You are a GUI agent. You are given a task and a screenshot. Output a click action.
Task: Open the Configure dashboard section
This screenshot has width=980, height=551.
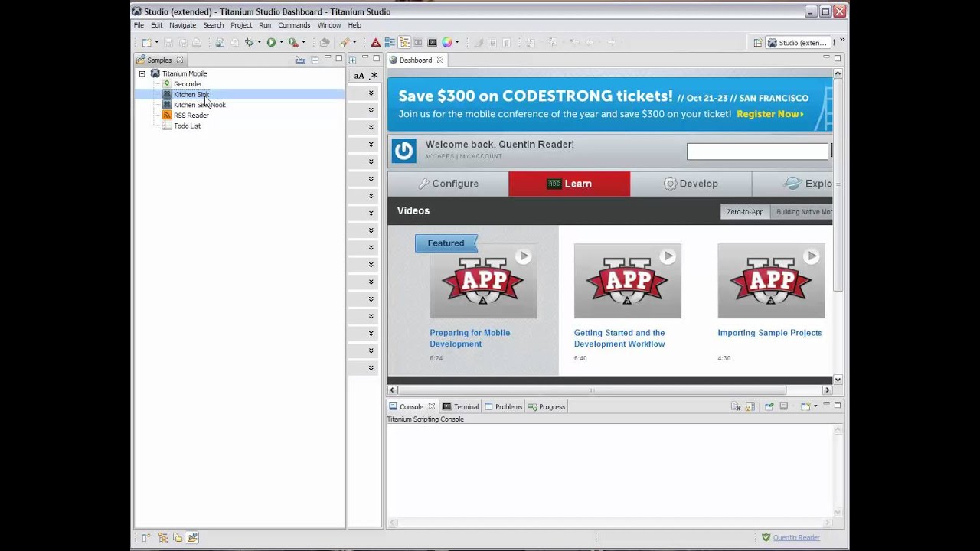(x=448, y=184)
